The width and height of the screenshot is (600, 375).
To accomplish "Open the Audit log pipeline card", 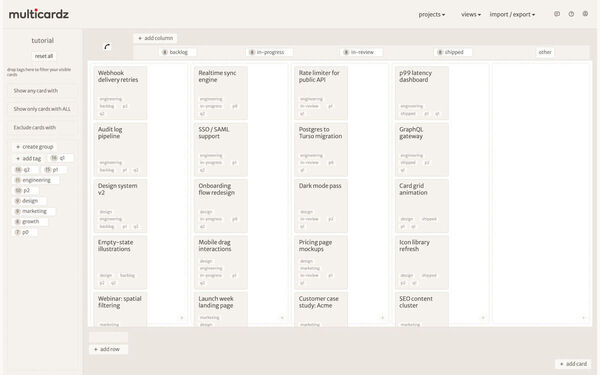I will point(120,150).
